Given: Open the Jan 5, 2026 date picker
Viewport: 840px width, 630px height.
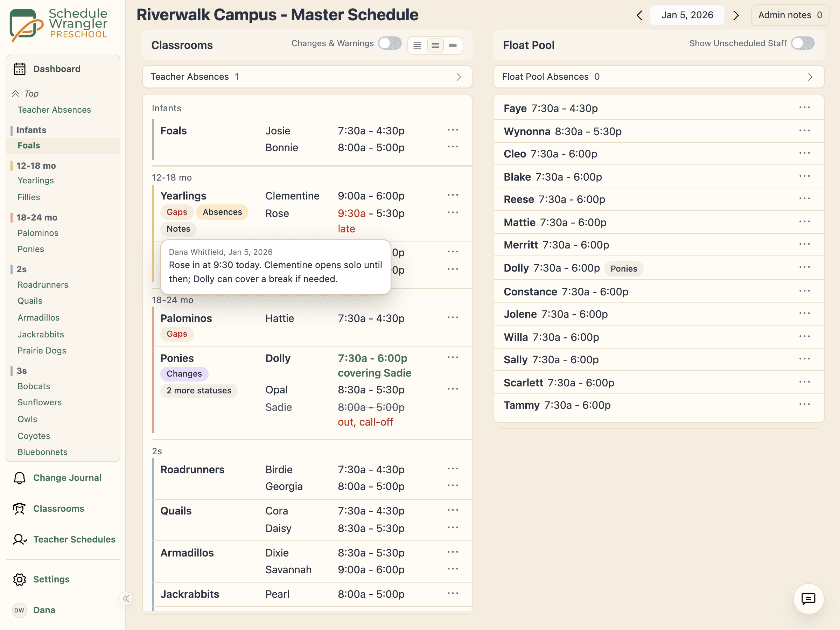Looking at the screenshot, I should pyautogui.click(x=687, y=15).
